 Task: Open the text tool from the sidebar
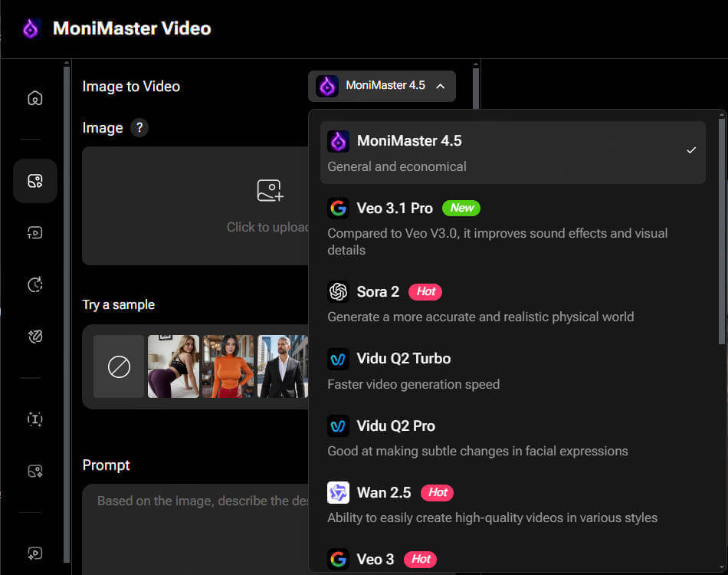(34, 419)
